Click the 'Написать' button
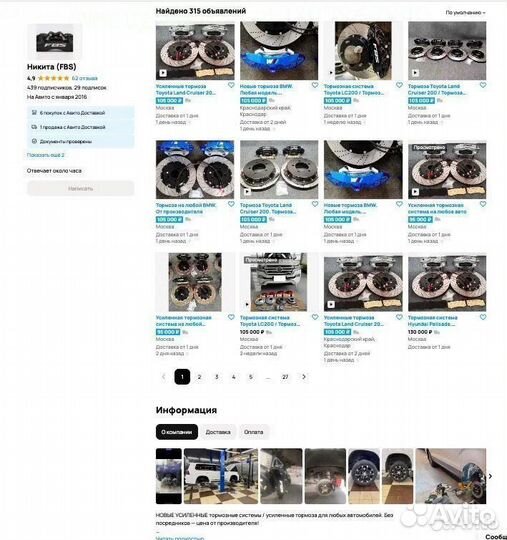This screenshot has width=507, height=540. [80, 188]
